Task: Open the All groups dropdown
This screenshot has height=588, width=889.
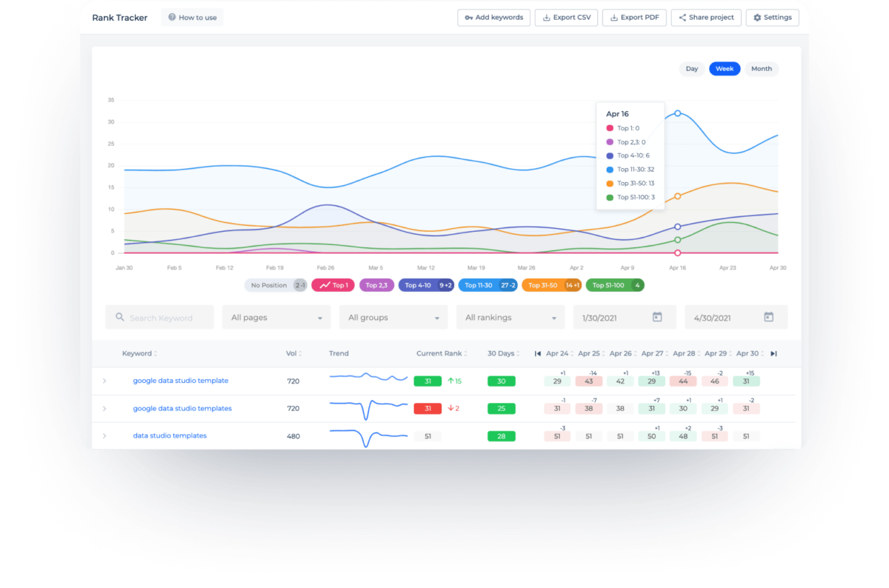Action: pos(393,318)
